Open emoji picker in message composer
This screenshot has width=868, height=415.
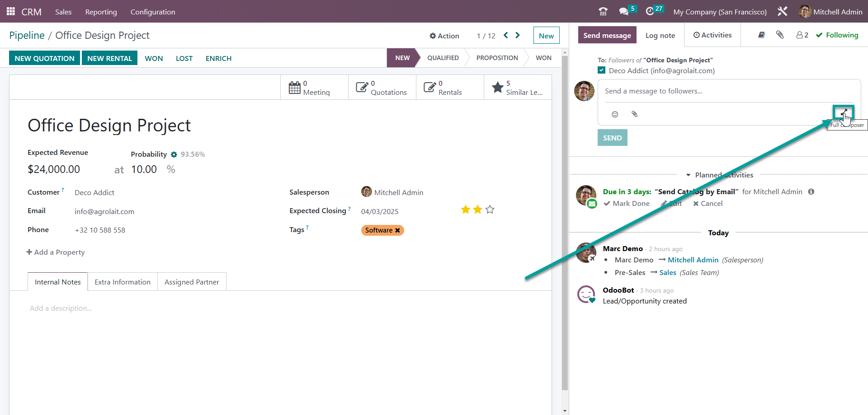click(x=615, y=114)
